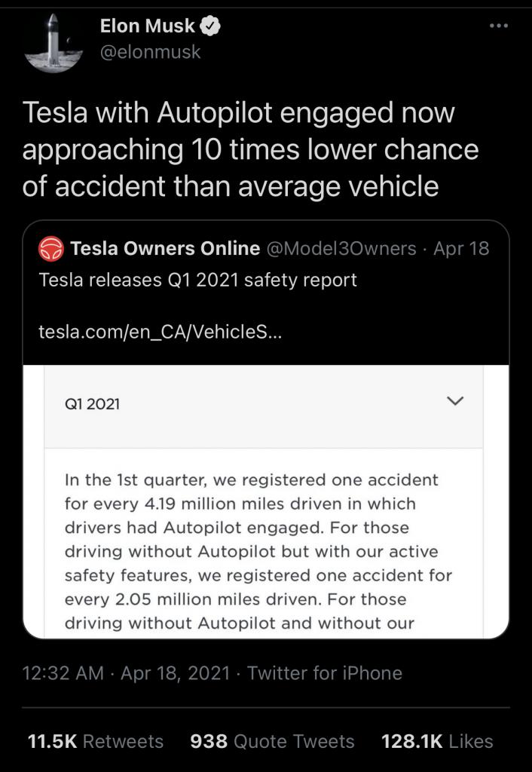Click the 12:32 AM Apr 18, 2021 timestamp
532x772 pixels.
point(126,672)
